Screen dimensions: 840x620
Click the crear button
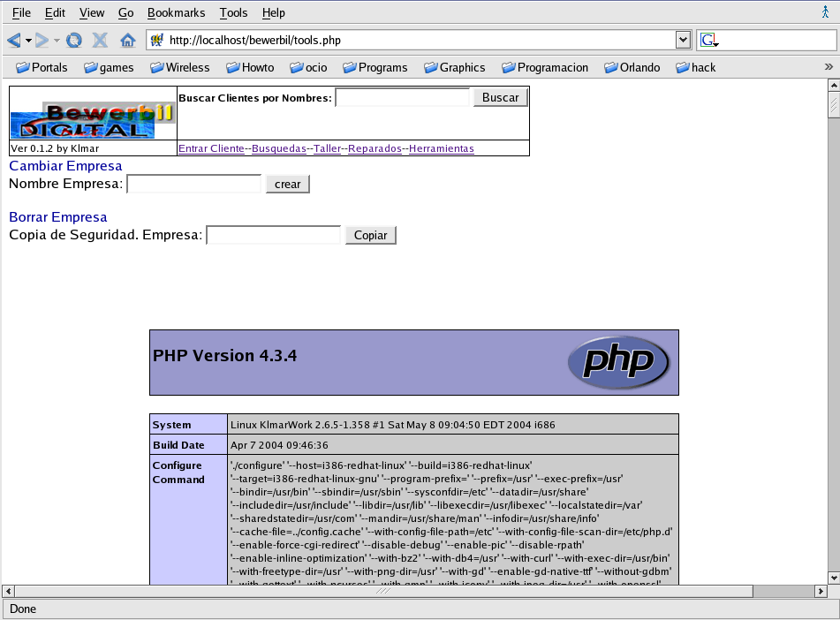pos(288,185)
